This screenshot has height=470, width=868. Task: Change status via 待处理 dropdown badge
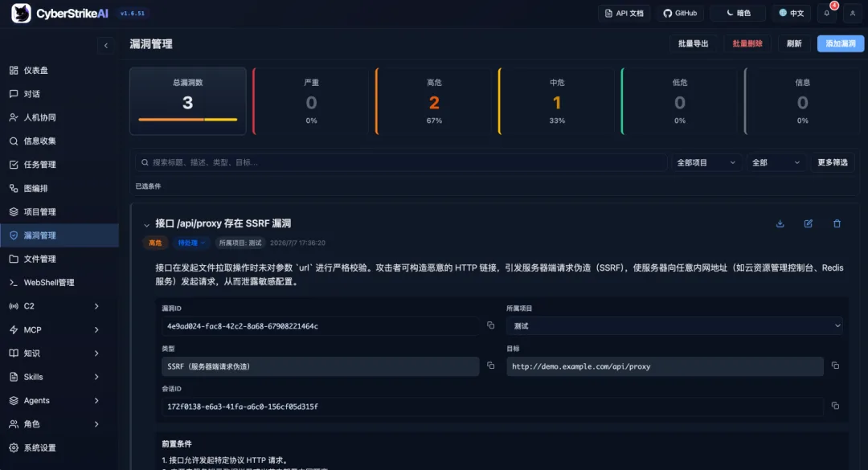(191, 243)
